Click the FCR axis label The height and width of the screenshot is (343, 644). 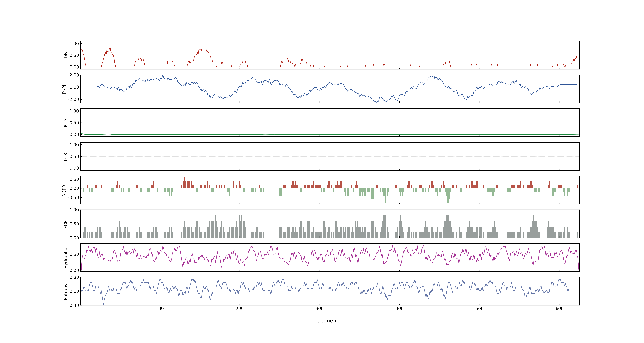[x=66, y=224]
